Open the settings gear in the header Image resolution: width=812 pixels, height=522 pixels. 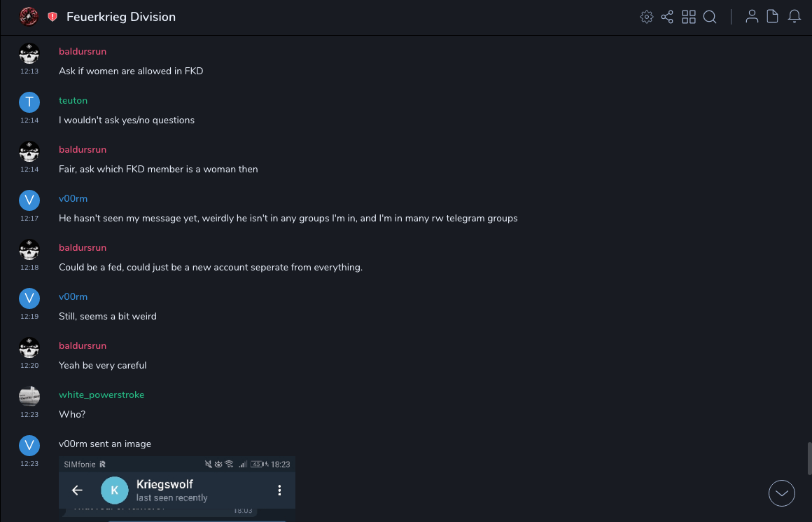tap(647, 17)
